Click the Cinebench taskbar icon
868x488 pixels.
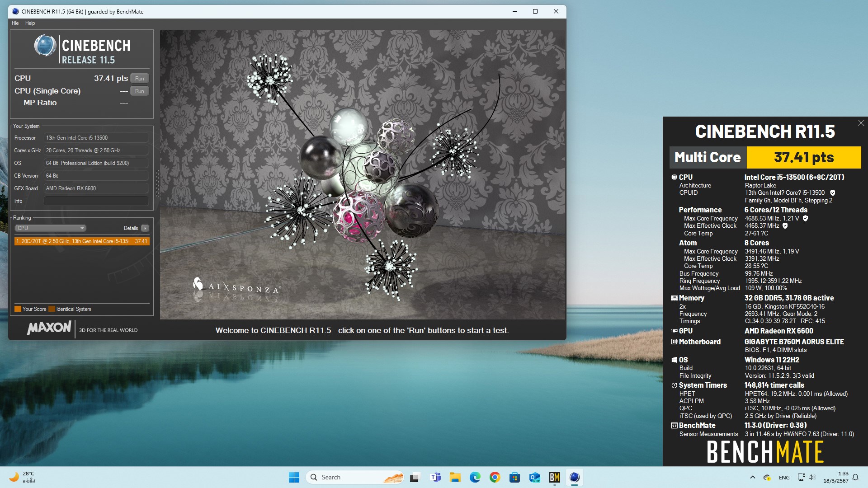pos(574,477)
